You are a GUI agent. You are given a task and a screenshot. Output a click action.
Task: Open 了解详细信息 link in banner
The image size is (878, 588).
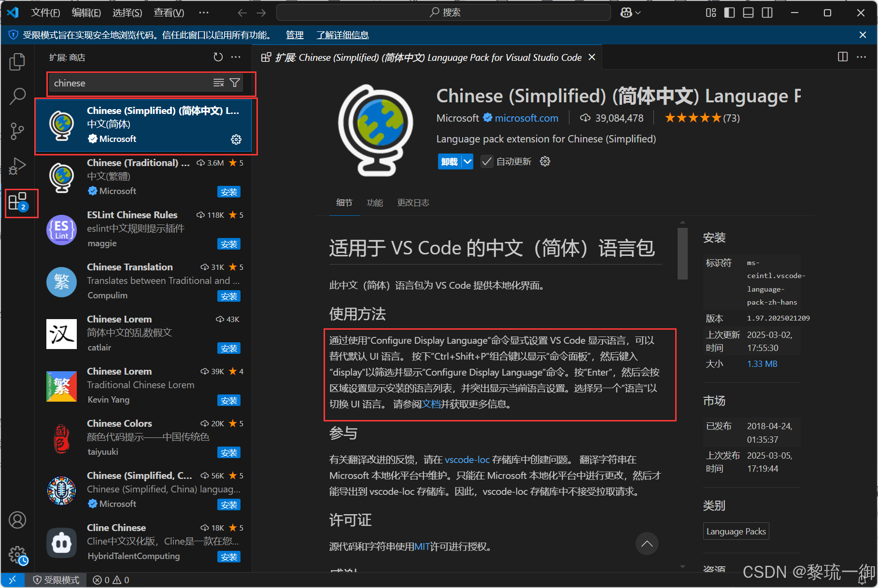tap(342, 35)
